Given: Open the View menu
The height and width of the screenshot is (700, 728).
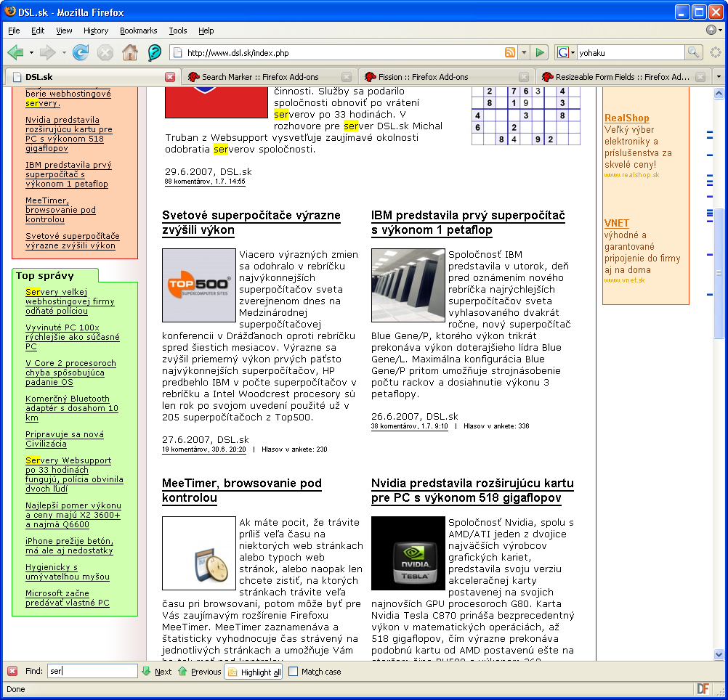Looking at the screenshot, I should point(64,30).
